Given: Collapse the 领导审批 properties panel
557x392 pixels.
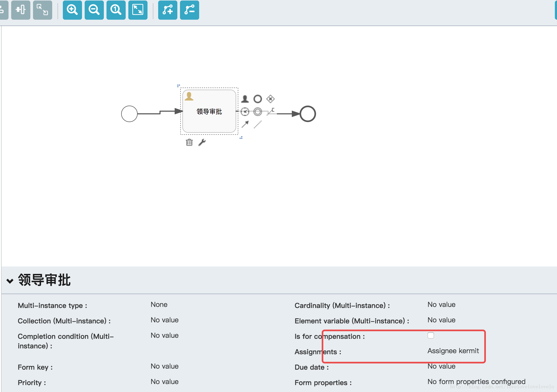Looking at the screenshot, I should pos(10,281).
